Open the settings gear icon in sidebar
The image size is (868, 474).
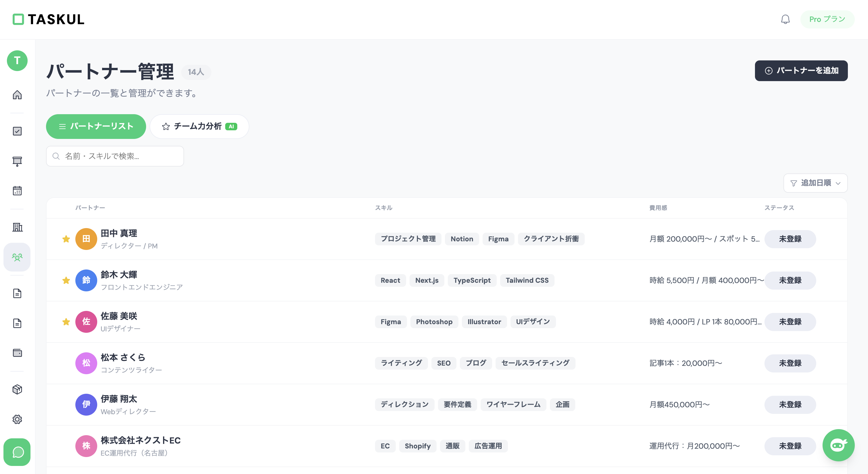click(17, 419)
